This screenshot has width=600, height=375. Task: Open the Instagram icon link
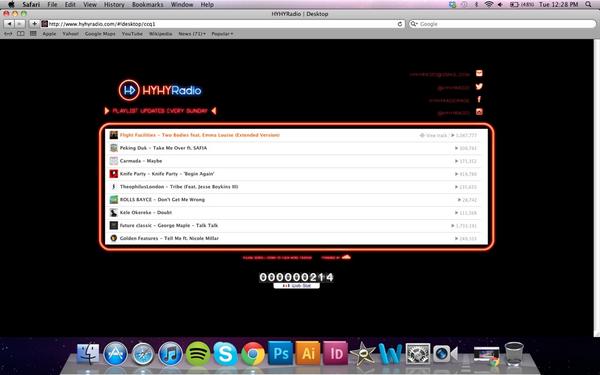point(479,112)
